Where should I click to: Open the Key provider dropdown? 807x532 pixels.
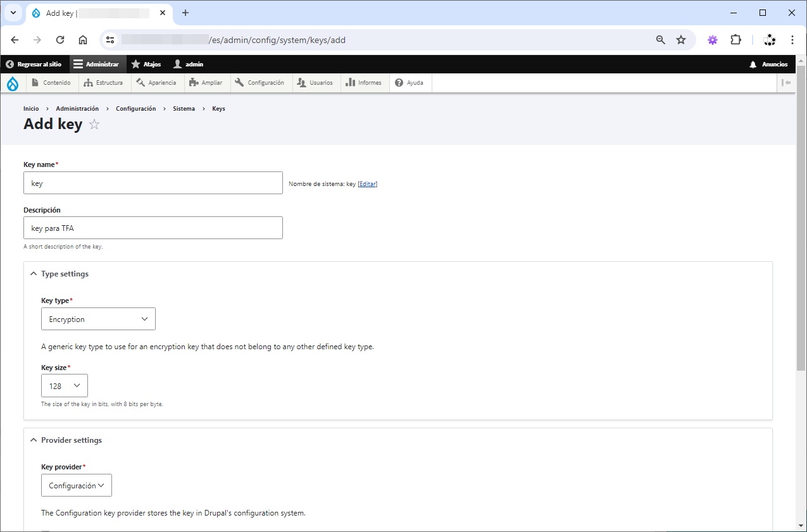click(x=77, y=485)
